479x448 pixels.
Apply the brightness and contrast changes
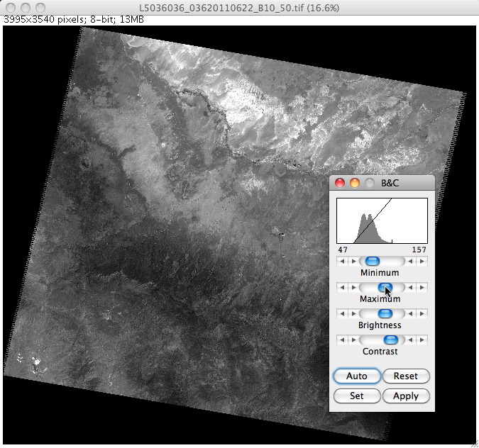pos(406,396)
